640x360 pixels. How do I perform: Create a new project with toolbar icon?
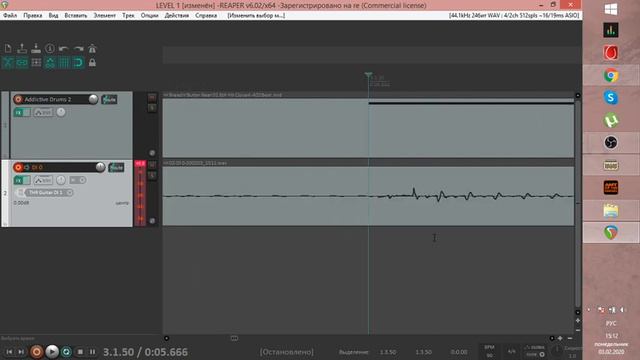[x=8, y=49]
